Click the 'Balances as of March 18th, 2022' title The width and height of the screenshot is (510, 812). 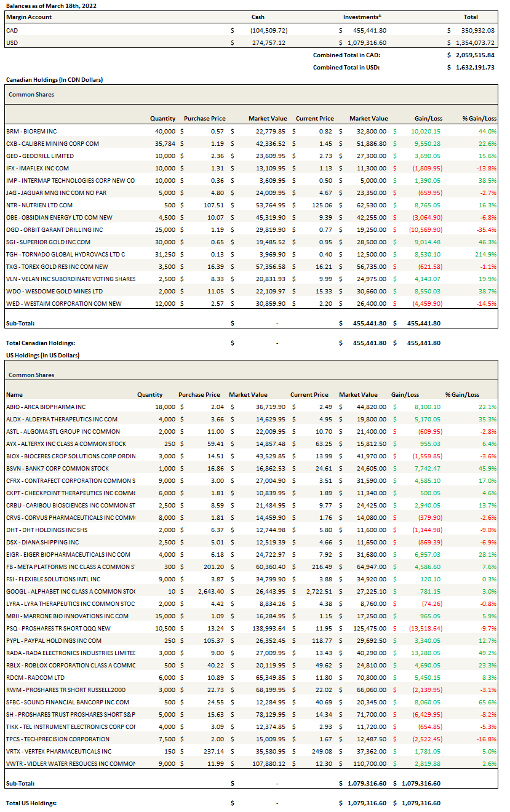(x=51, y=5)
